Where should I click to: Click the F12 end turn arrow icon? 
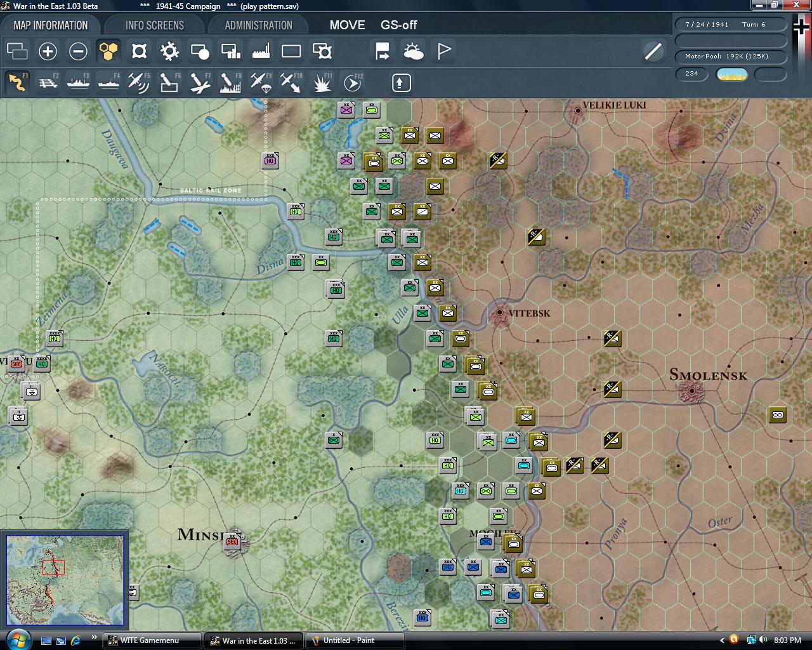(x=352, y=83)
